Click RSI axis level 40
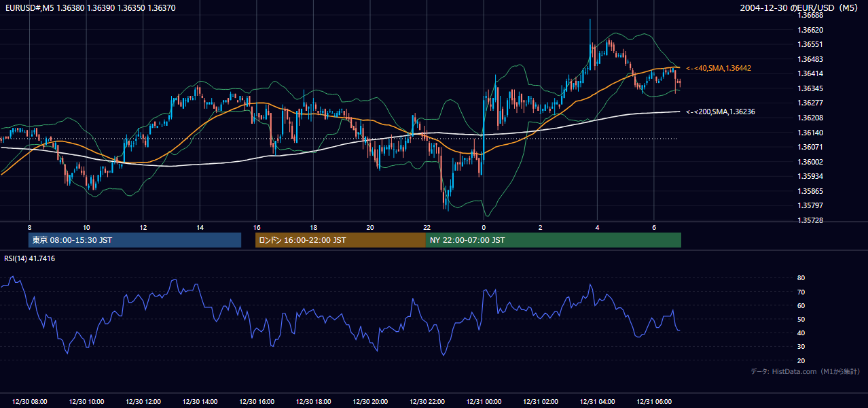The height and width of the screenshot is (408, 868). 801,333
